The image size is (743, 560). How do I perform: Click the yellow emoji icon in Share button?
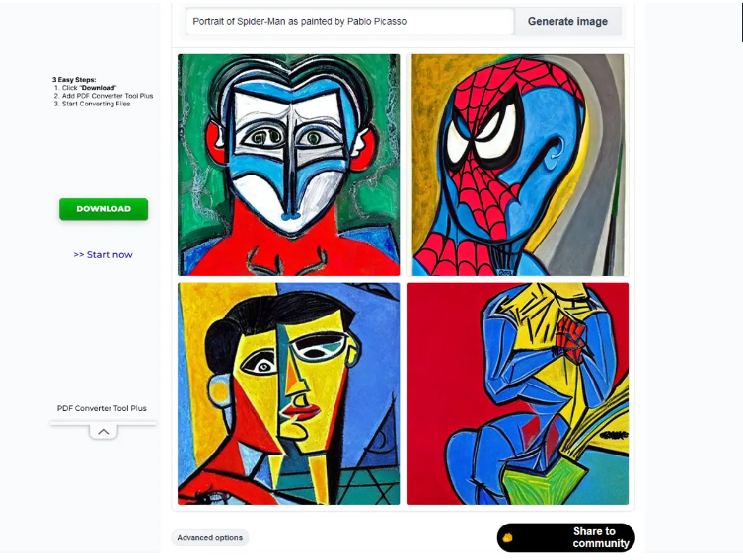(x=507, y=537)
